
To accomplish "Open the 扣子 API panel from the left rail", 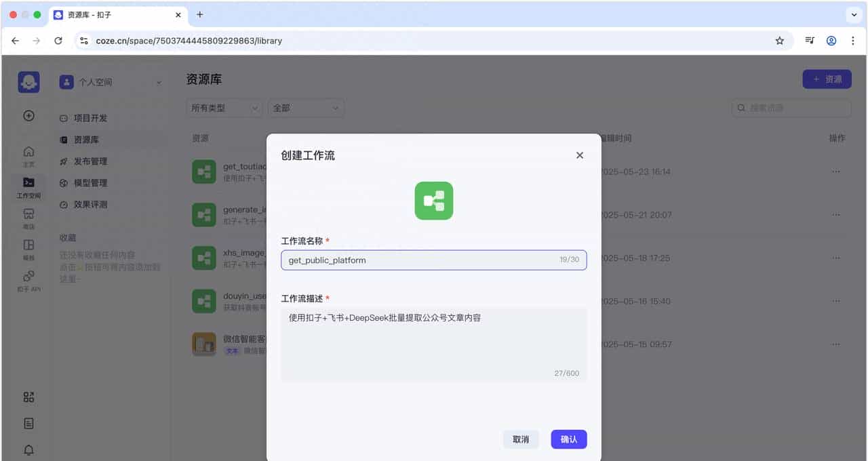I will click(28, 277).
